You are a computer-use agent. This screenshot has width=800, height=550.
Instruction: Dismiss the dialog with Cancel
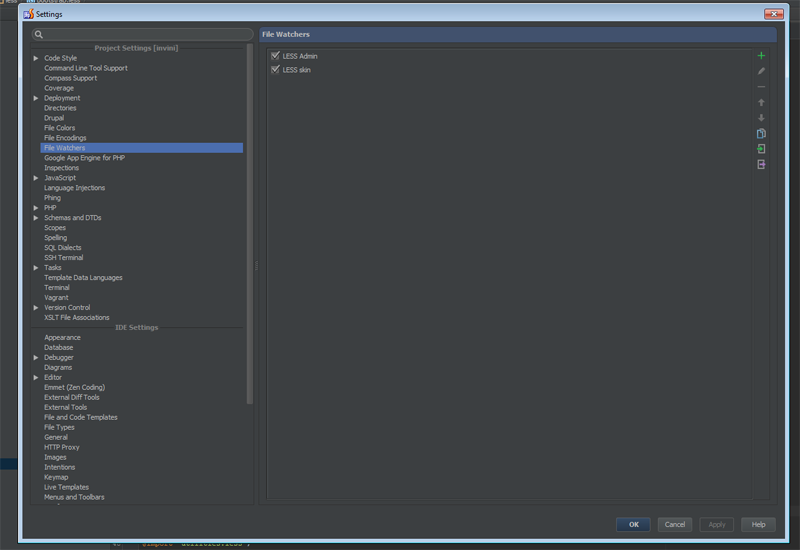click(x=674, y=524)
